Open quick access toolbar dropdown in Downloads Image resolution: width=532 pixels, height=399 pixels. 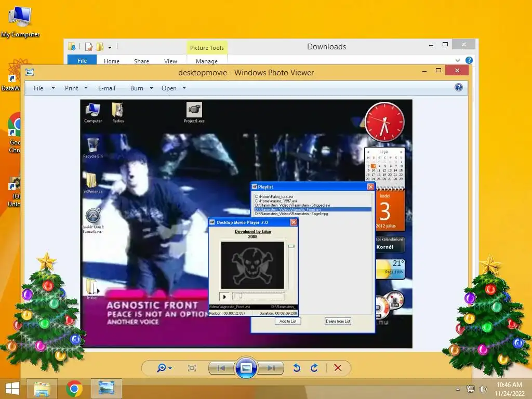(x=110, y=47)
